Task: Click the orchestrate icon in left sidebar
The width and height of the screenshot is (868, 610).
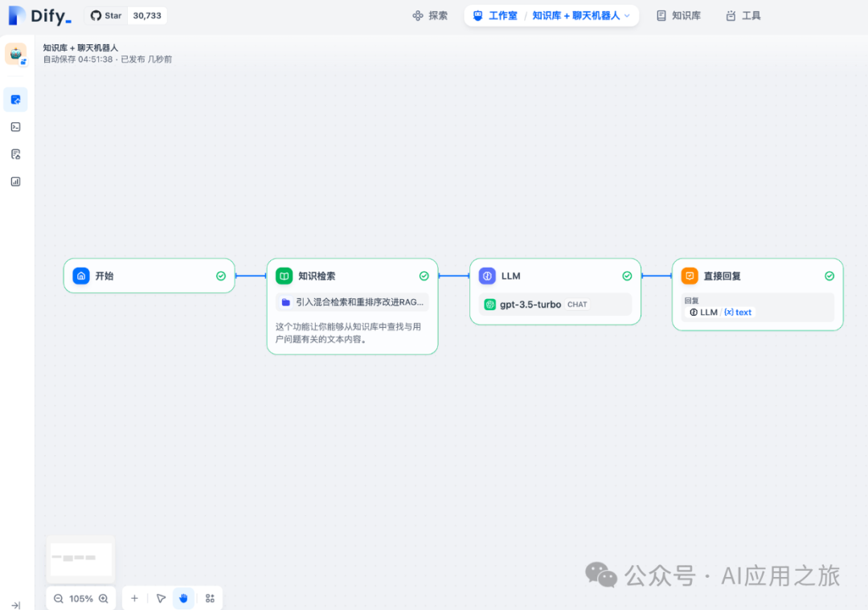Action: 15,100
